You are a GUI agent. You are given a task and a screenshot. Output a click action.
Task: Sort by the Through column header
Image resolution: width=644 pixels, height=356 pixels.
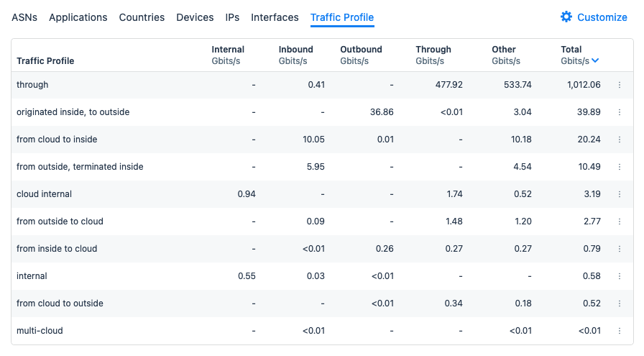[x=433, y=50]
